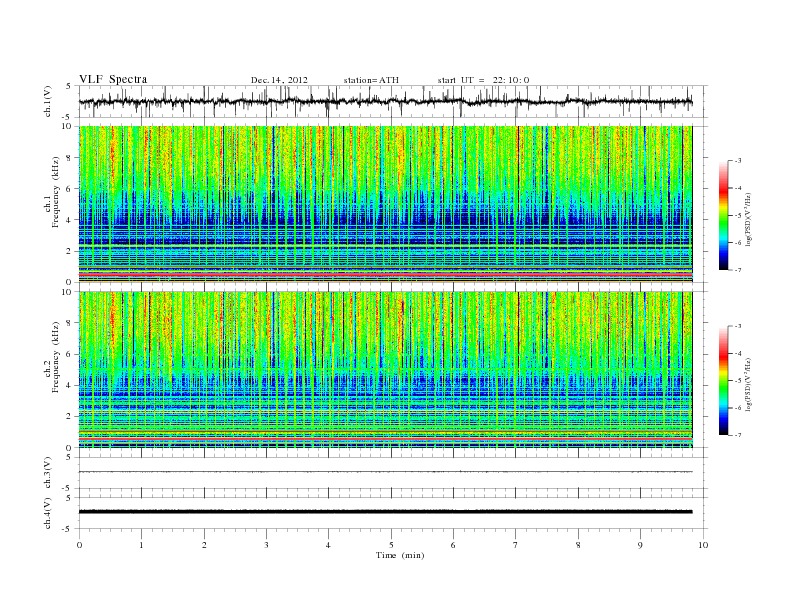
Task: Click the 'VLF Spectra' title text
Action: click(113, 79)
